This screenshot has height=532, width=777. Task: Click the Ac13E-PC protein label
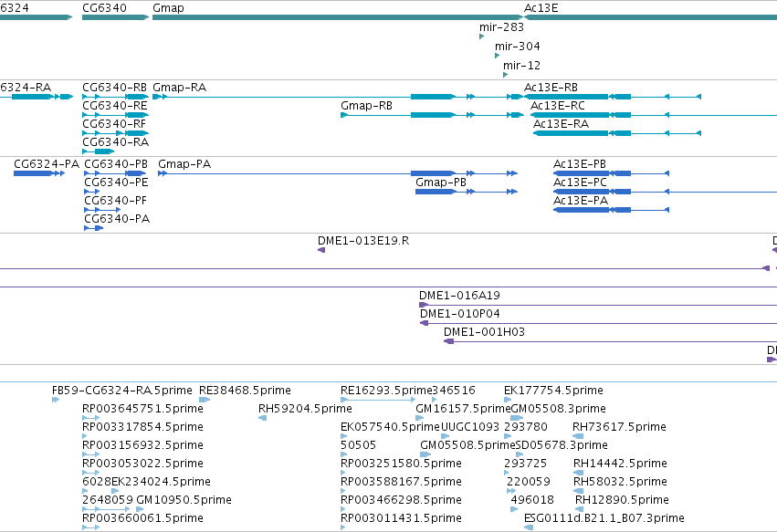point(580,183)
